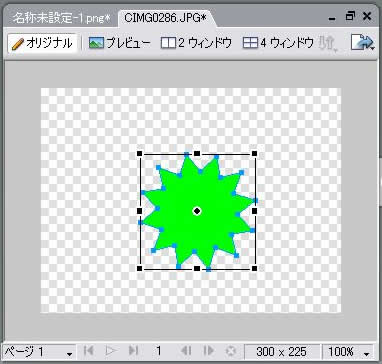Activate the オリジナル view button
This screenshot has height=364, width=382.
point(42,43)
